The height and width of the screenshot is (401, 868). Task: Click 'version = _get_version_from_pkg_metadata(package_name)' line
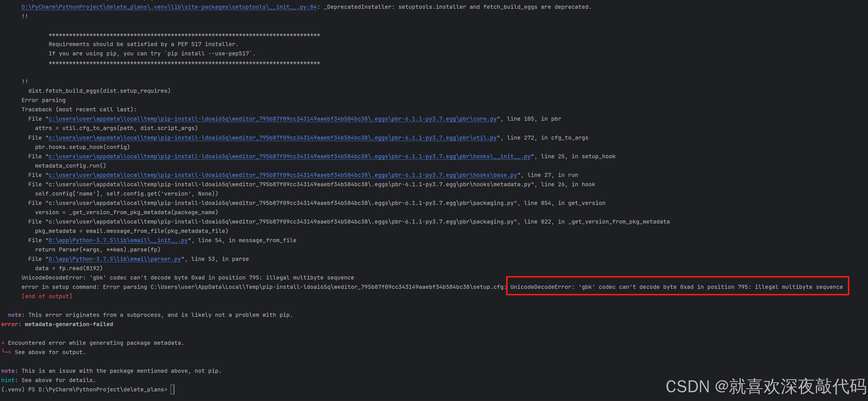pos(126,213)
